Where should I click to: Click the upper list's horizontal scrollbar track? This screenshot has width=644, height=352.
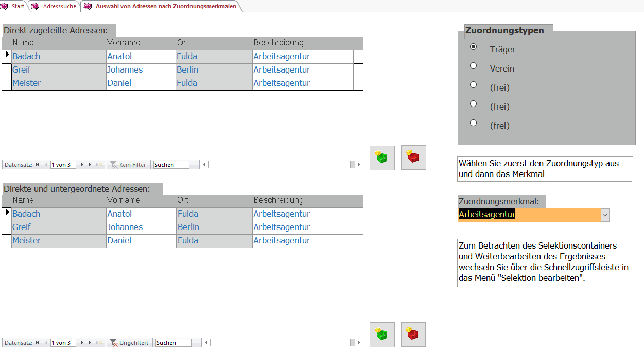click(x=281, y=165)
